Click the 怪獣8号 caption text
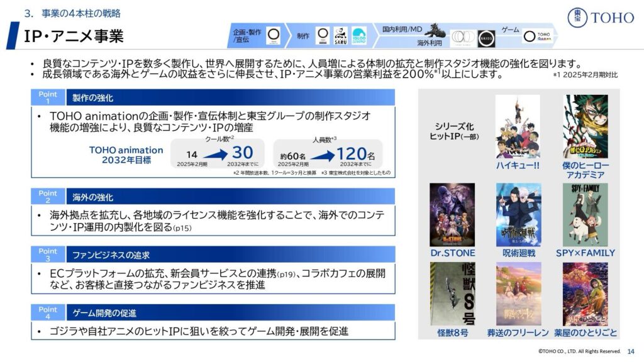This screenshot has height=362, width=644. pos(453,333)
